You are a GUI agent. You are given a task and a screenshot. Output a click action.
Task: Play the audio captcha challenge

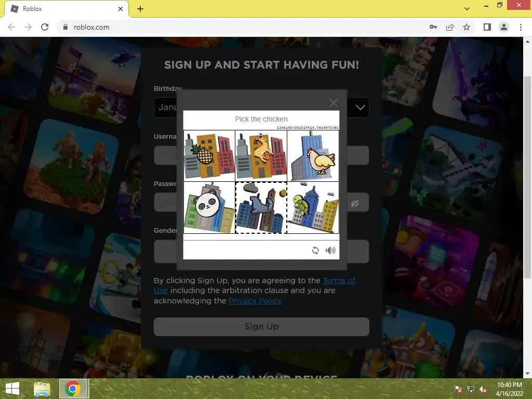(330, 250)
